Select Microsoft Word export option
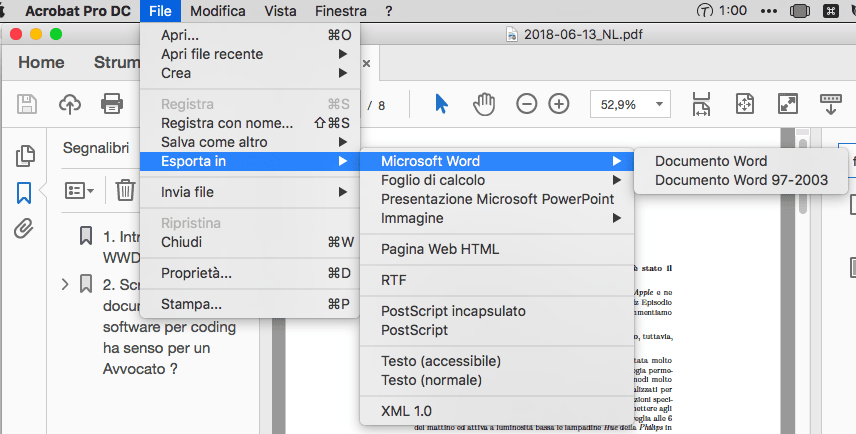The height and width of the screenshot is (434, 856). [497, 161]
